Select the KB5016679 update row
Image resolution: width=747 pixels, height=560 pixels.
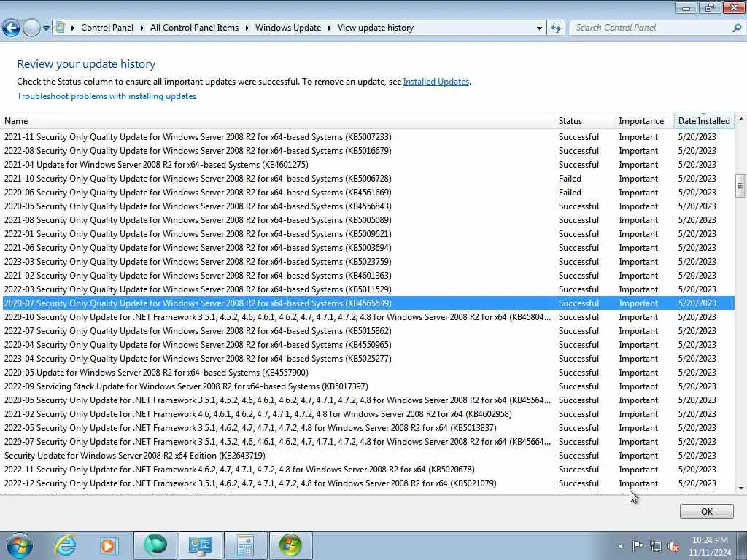pyautogui.click(x=368, y=151)
